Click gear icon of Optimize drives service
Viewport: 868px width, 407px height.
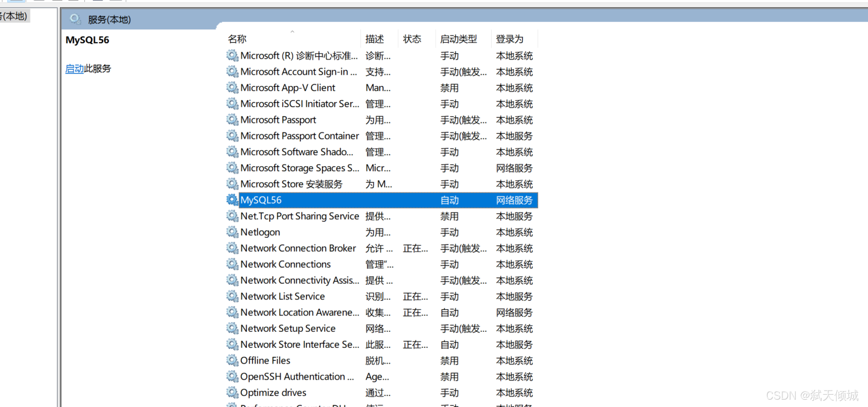tap(232, 393)
